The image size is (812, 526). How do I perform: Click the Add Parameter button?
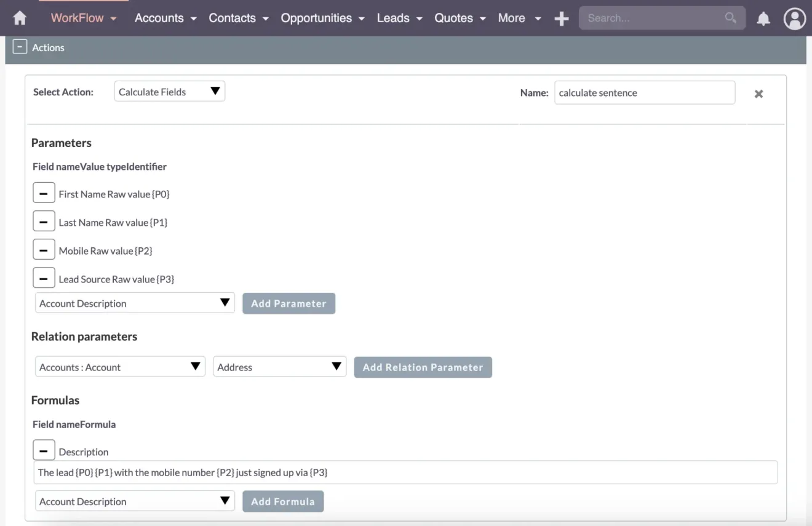[289, 303]
